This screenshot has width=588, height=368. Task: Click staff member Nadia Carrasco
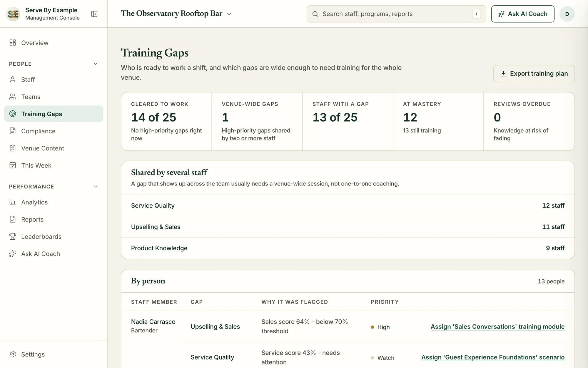click(153, 321)
